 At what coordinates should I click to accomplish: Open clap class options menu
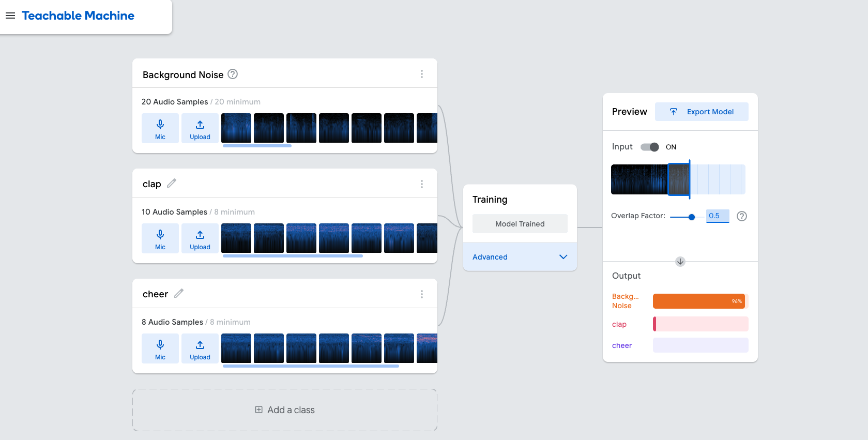422,184
